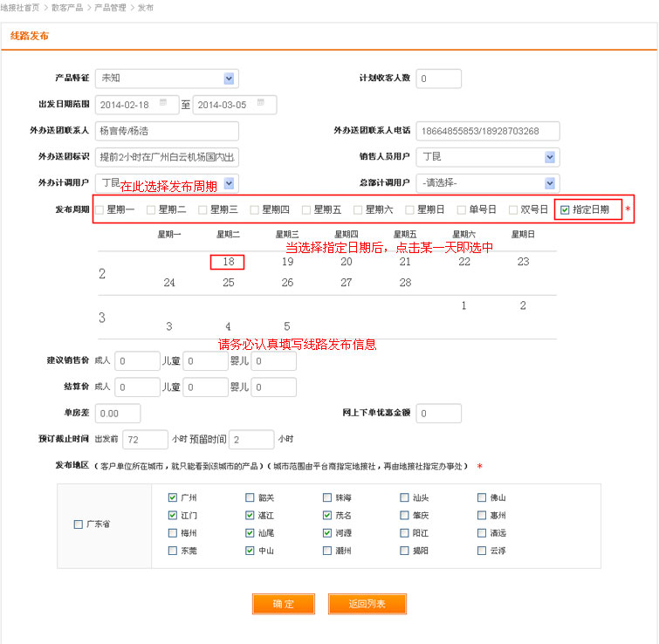Uncheck the 广州 city checkbox
The image size is (659, 644).
pos(173,498)
